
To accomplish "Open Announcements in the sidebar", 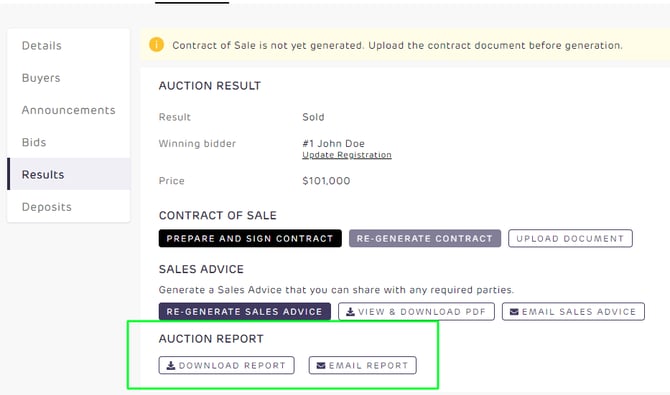I will click(x=68, y=110).
